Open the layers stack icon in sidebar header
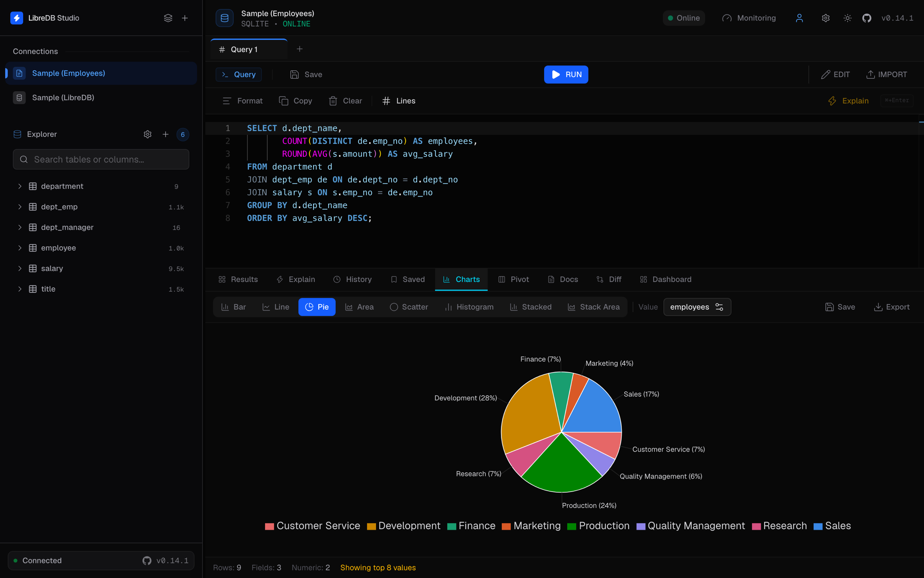Viewport: 924px width, 578px height. pyautogui.click(x=168, y=18)
